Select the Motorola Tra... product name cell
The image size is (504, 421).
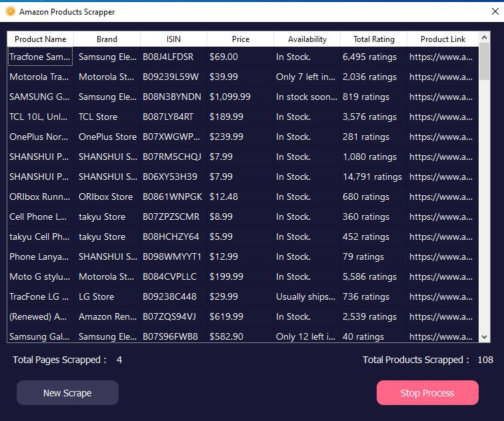[x=41, y=77]
